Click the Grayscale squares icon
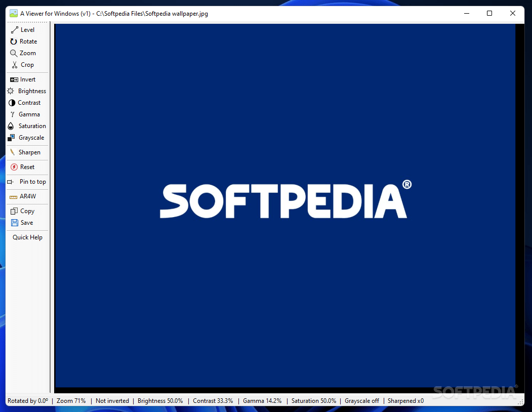 (x=11, y=138)
